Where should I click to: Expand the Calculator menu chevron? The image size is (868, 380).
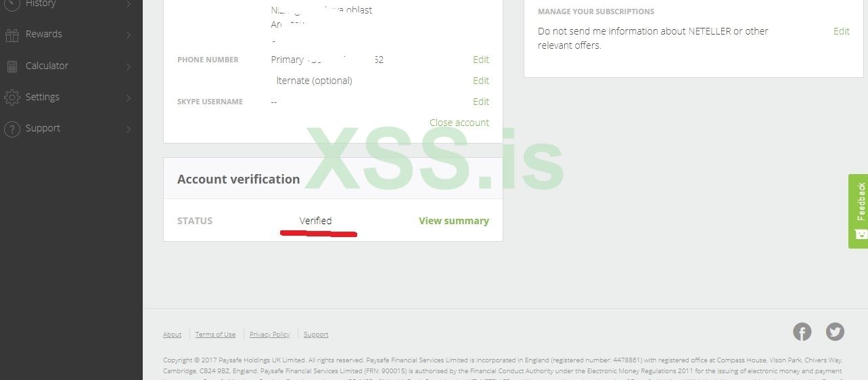click(129, 66)
